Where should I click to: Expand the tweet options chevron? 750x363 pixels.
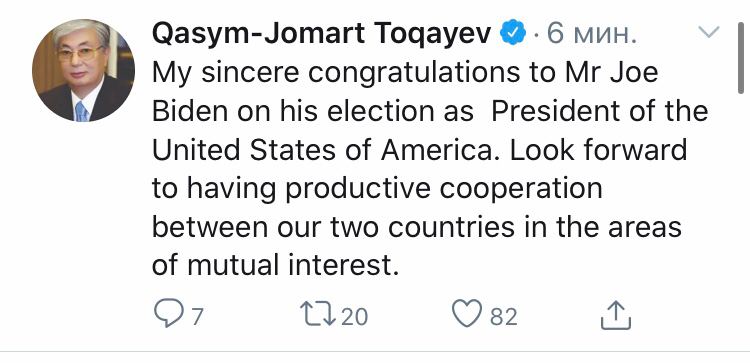tap(709, 33)
